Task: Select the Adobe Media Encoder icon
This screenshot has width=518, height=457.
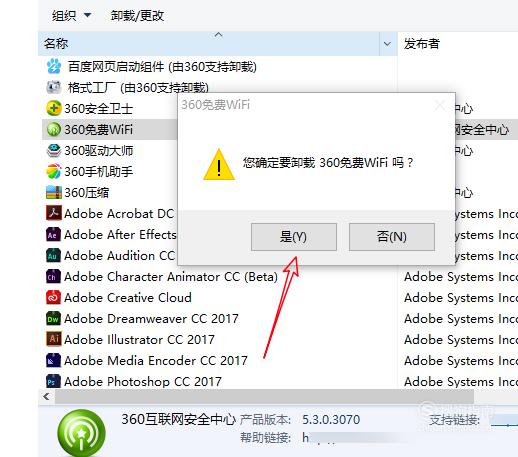Action: click(x=53, y=360)
